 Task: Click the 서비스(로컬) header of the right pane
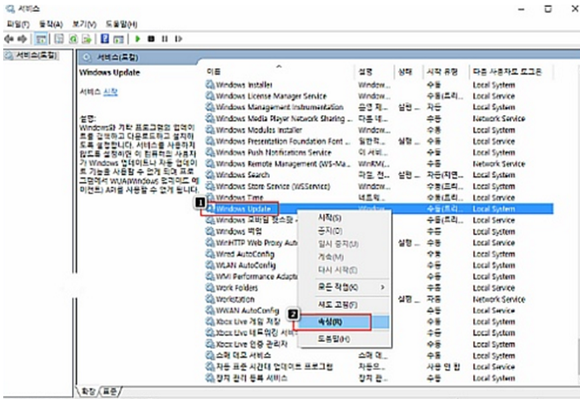117,57
